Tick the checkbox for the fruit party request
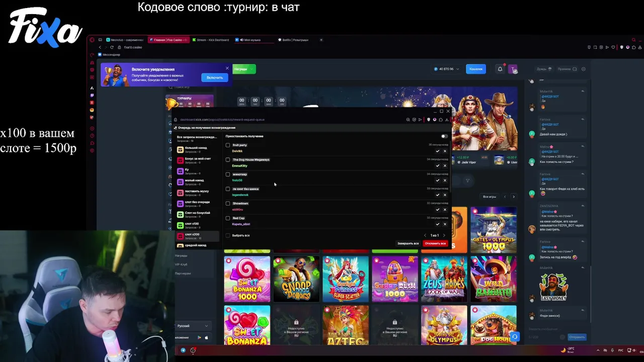The width and height of the screenshot is (644, 362). coord(228,145)
